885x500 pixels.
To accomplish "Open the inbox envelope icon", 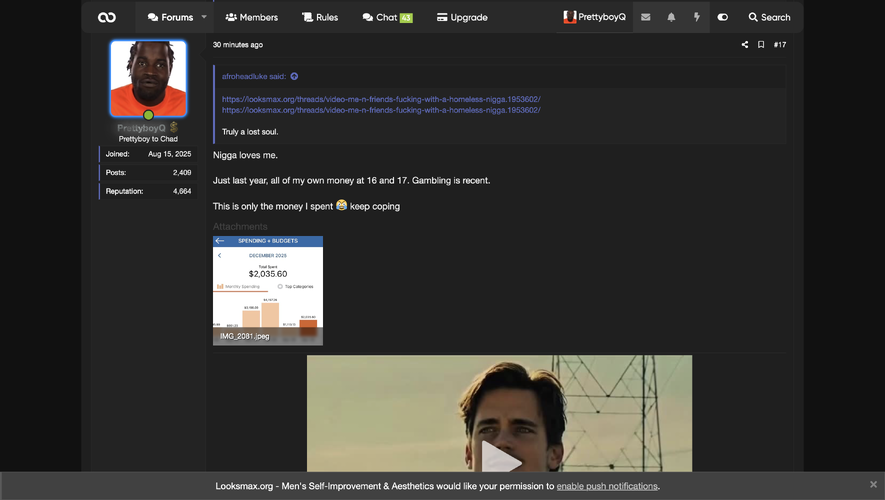I will coord(646,17).
